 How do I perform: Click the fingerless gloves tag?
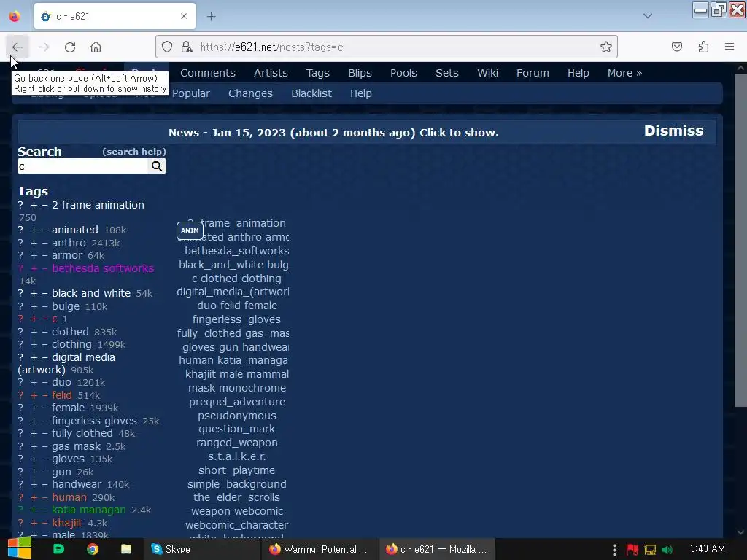(94, 421)
